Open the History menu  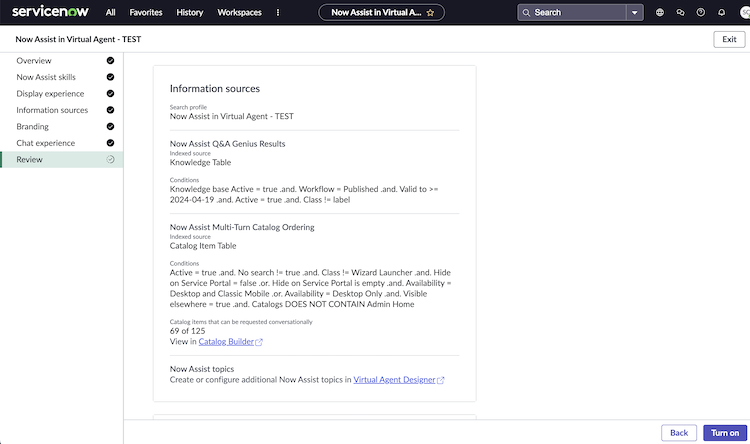[x=190, y=12]
